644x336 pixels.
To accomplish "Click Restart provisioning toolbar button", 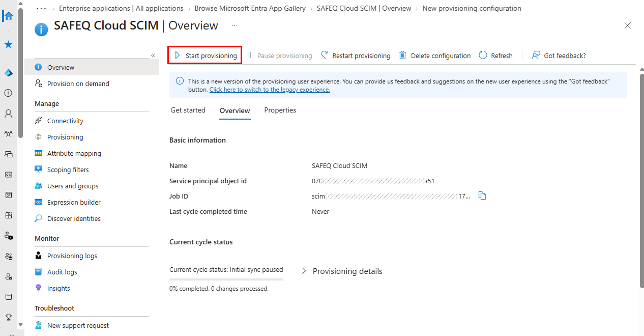I will point(356,55).
